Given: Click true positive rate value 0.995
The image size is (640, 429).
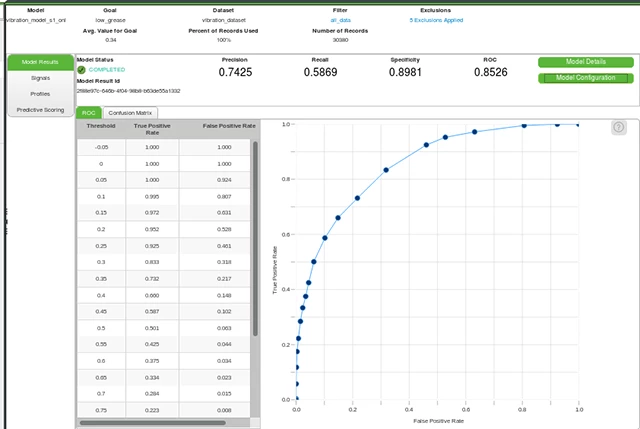Looking at the screenshot, I should click(152, 196).
